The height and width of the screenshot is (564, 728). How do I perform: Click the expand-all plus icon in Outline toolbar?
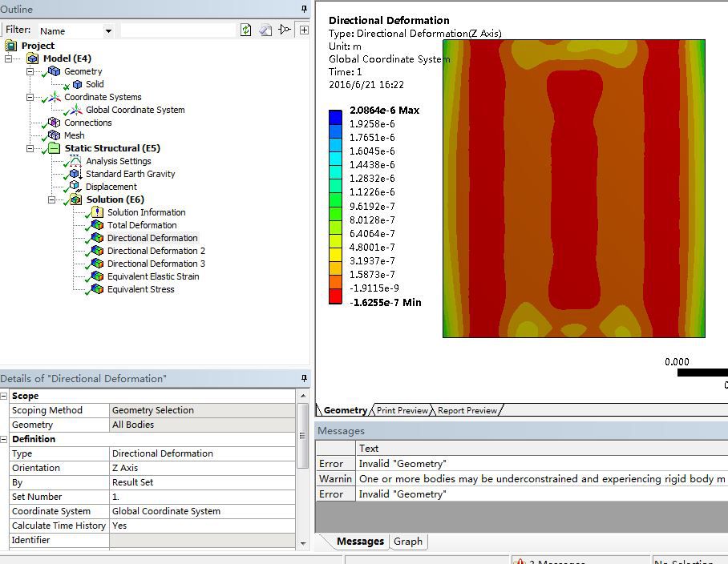pyautogui.click(x=304, y=30)
